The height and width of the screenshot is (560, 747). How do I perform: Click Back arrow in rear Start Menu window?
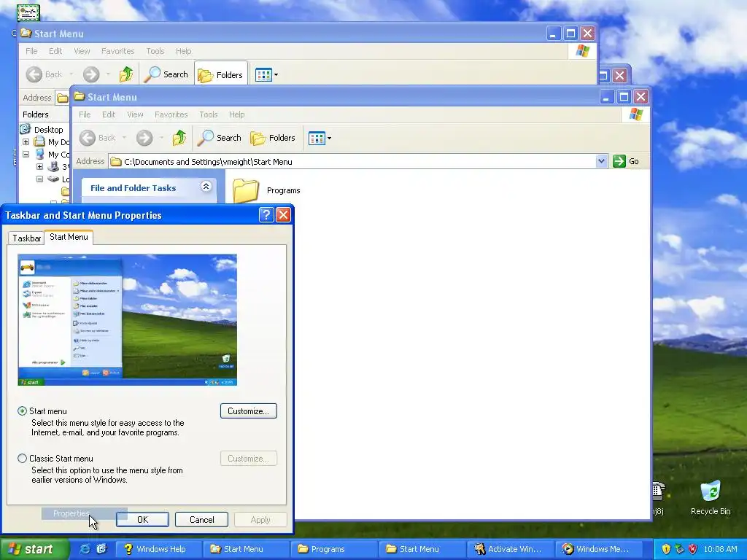pos(34,74)
